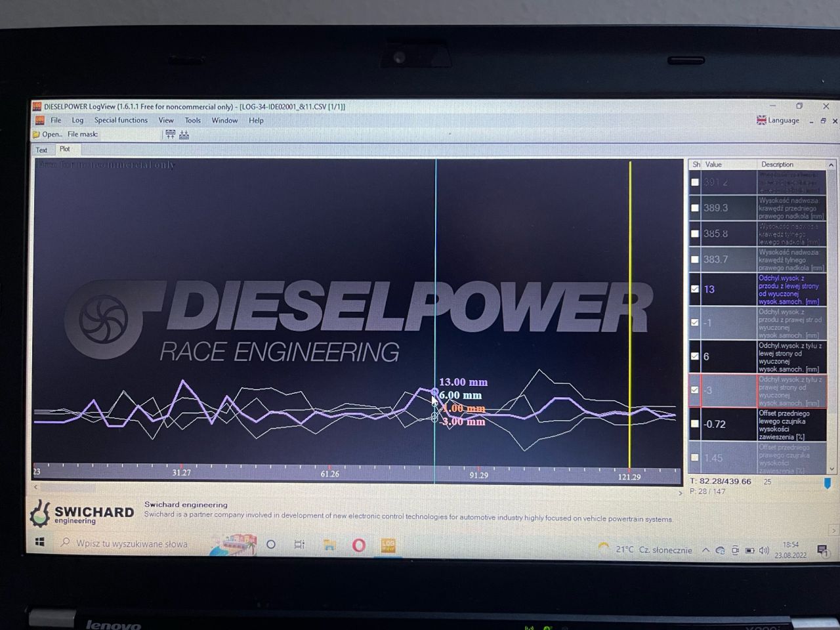The height and width of the screenshot is (630, 840).
Task: Show hidden system tray icons
Action: (705, 551)
